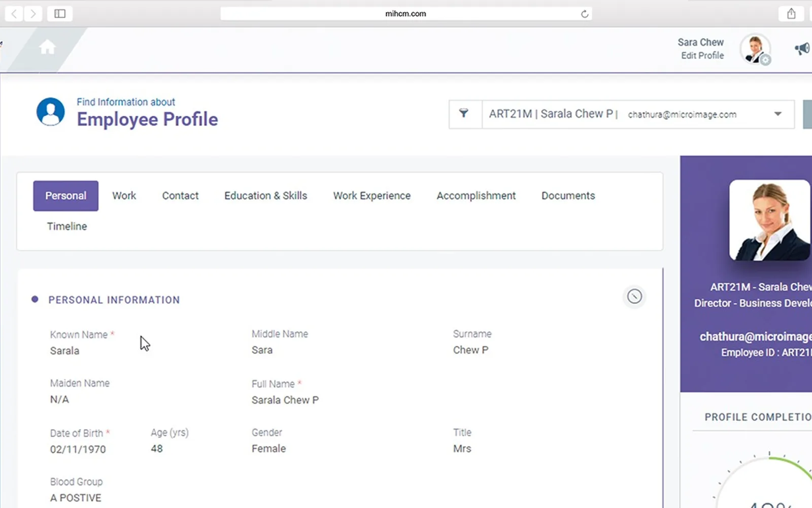Click the Personal Information edit circle icon
Screen dimensions: 812x508
(634, 297)
